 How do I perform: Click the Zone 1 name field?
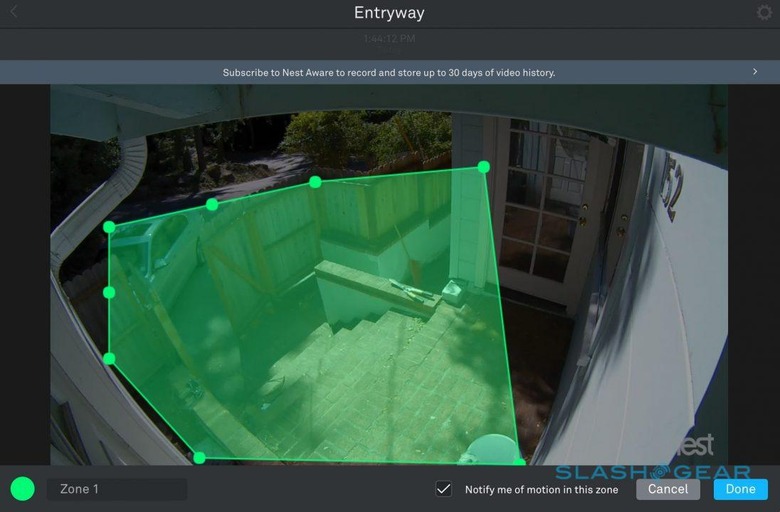116,489
